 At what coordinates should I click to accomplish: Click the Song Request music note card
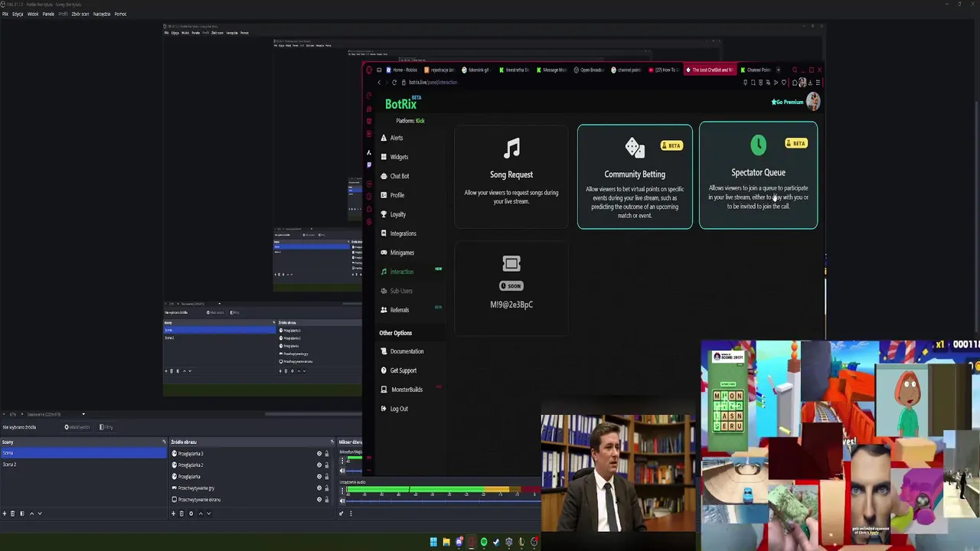click(511, 176)
